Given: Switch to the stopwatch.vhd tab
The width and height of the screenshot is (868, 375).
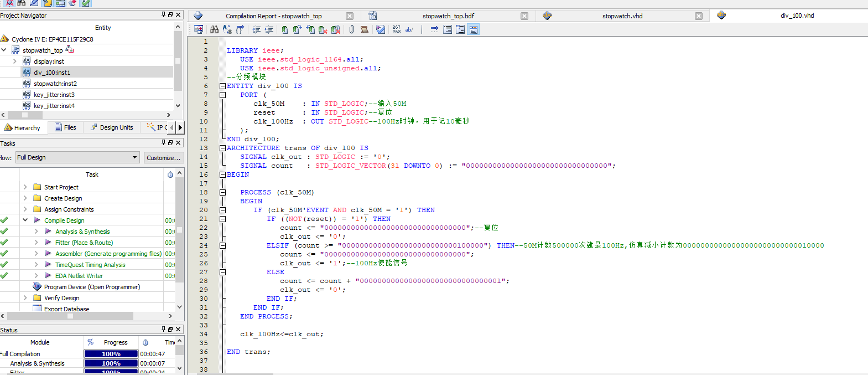Looking at the screenshot, I should (622, 16).
